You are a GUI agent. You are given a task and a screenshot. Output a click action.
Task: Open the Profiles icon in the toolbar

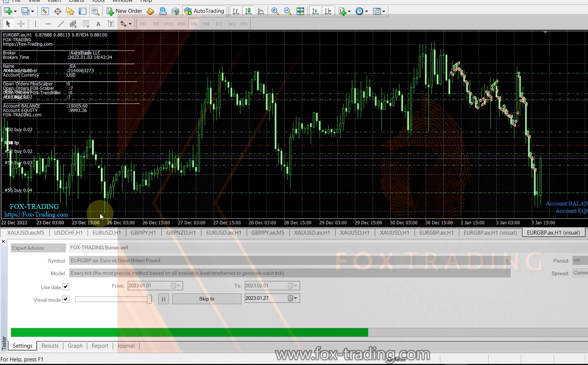pos(25,11)
